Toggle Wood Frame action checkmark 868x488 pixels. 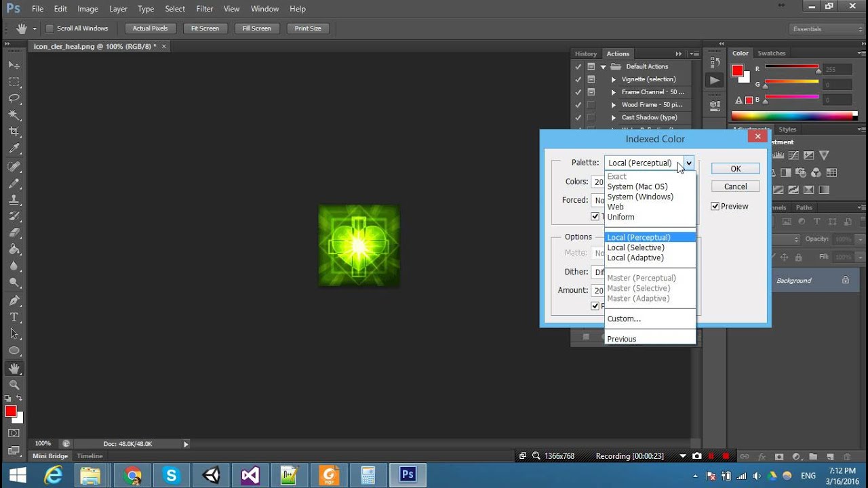pos(578,105)
